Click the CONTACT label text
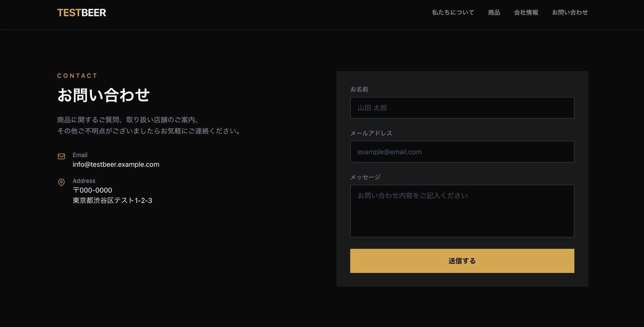This screenshot has width=644, height=327. click(x=78, y=76)
